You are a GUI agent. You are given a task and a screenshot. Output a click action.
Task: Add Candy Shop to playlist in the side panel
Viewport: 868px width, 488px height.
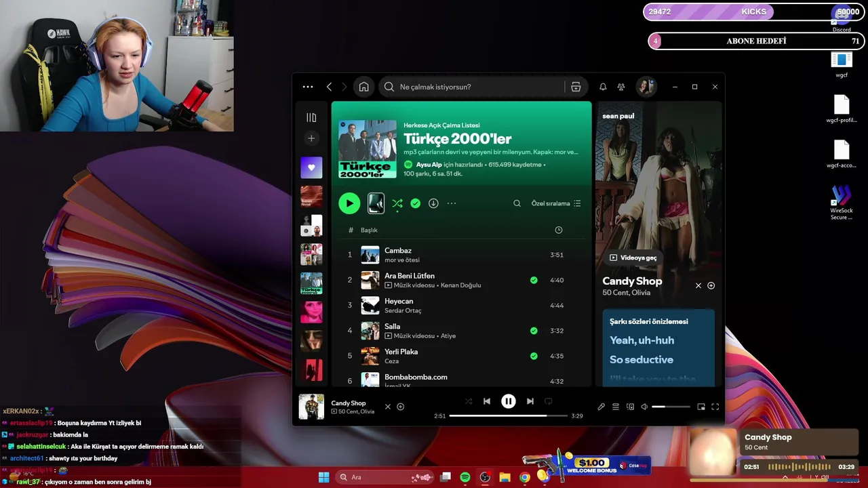click(x=711, y=285)
